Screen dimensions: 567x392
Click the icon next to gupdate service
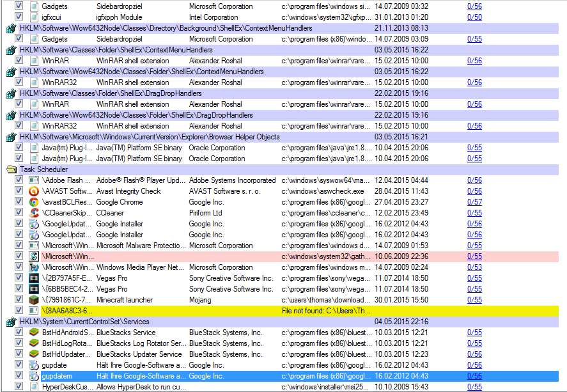click(34, 365)
